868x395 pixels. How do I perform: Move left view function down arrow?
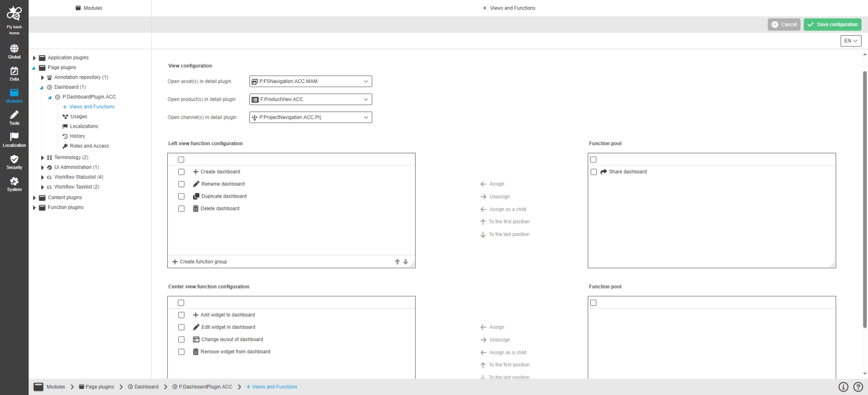[406, 262]
